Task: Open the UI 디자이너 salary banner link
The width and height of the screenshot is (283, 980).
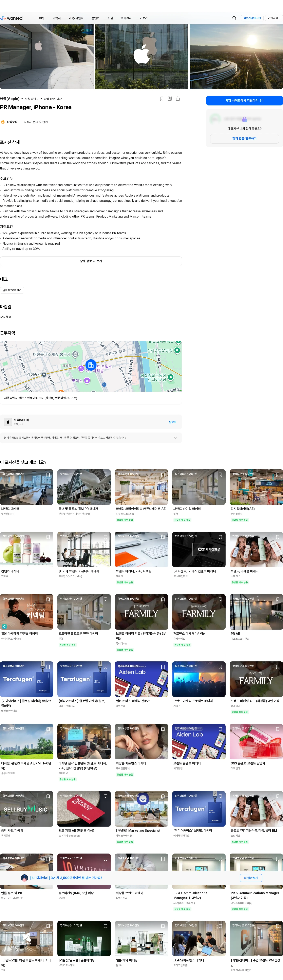Action: 66,878
